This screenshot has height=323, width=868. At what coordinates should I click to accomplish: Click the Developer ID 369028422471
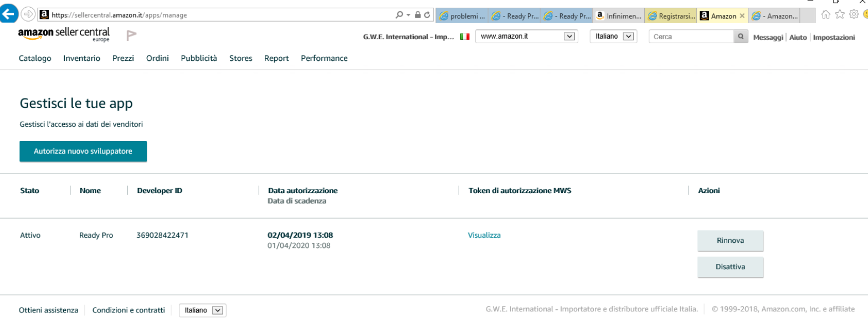pos(162,235)
